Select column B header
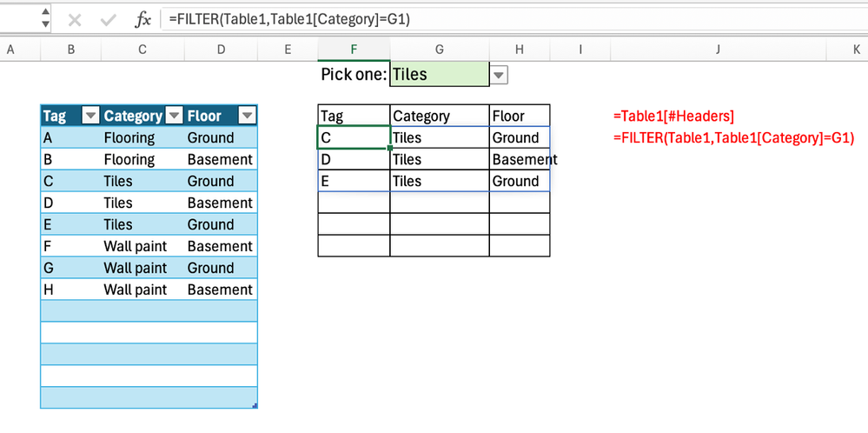 71,50
